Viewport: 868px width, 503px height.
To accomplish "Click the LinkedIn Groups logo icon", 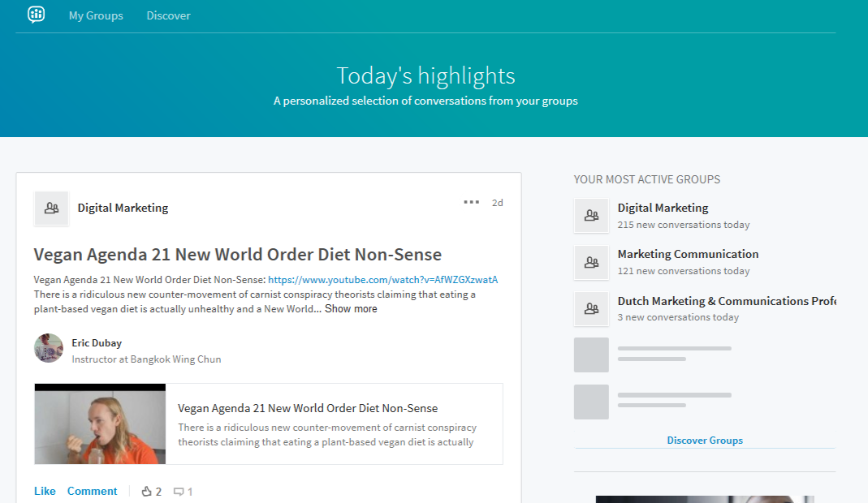I will click(x=36, y=15).
